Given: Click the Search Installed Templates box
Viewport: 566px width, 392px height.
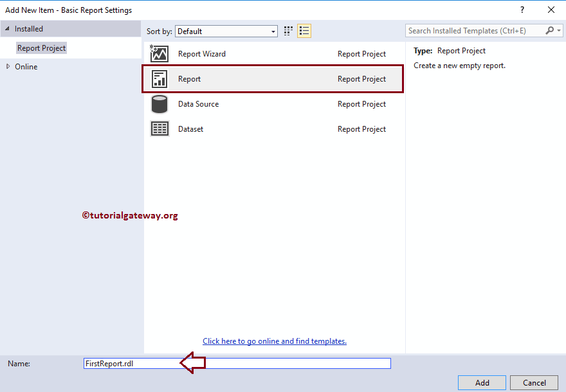Looking at the screenshot, I should [470, 30].
